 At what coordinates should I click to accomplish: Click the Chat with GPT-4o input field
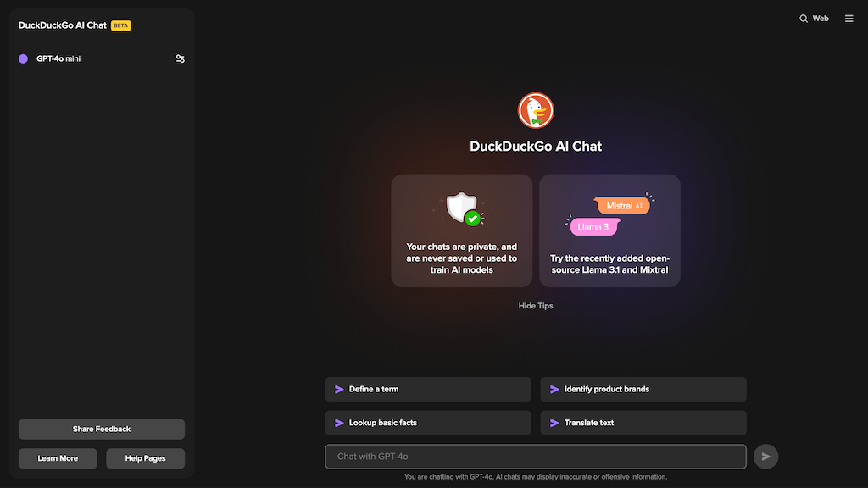(x=536, y=456)
